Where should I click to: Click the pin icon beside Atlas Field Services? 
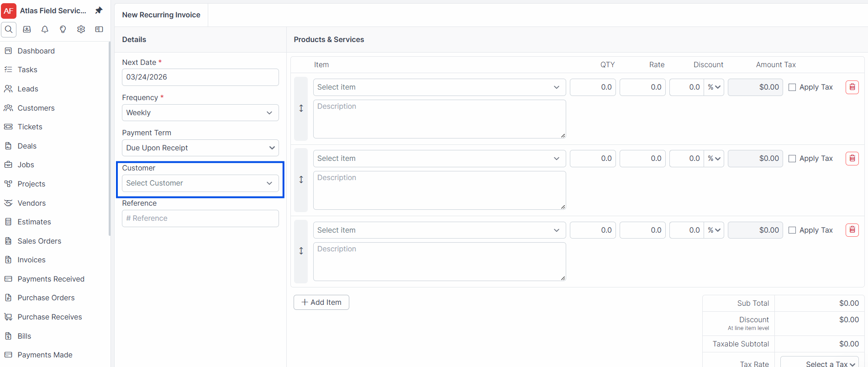click(x=99, y=11)
